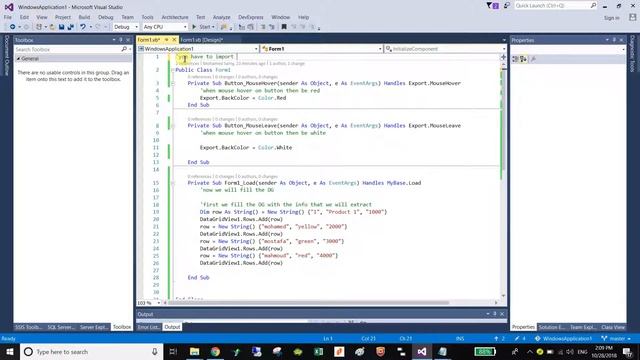Open File Explorer from the taskbar
The height and width of the screenshot is (360, 640).
195,351
